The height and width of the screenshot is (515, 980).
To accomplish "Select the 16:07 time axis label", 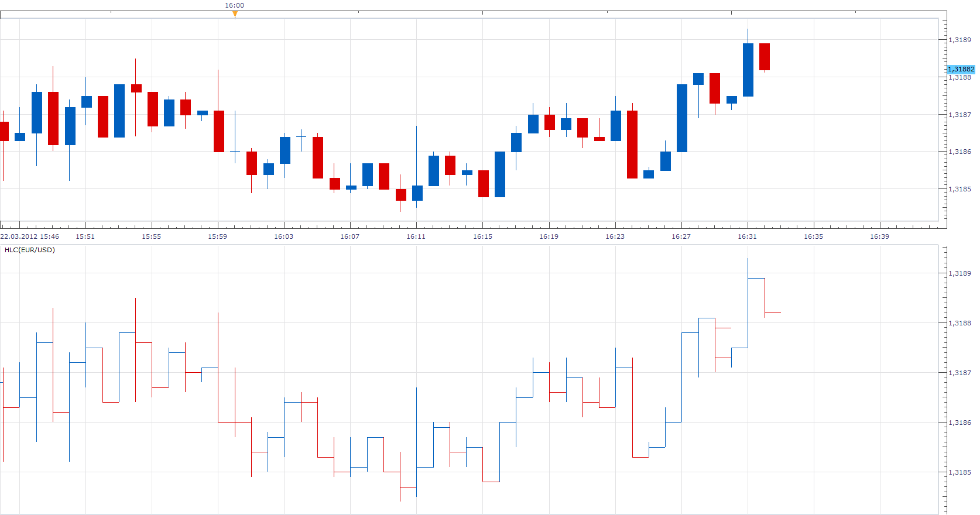I will coord(349,236).
